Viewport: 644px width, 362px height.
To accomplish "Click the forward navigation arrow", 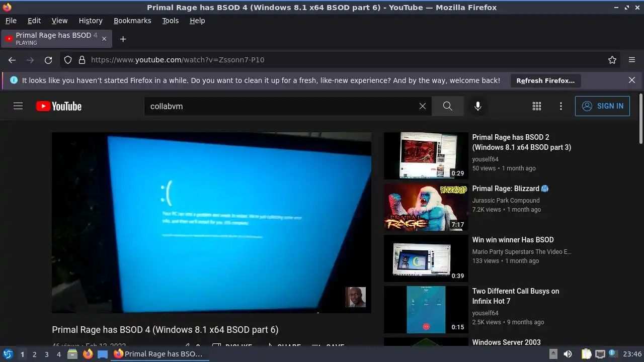I will (x=30, y=60).
